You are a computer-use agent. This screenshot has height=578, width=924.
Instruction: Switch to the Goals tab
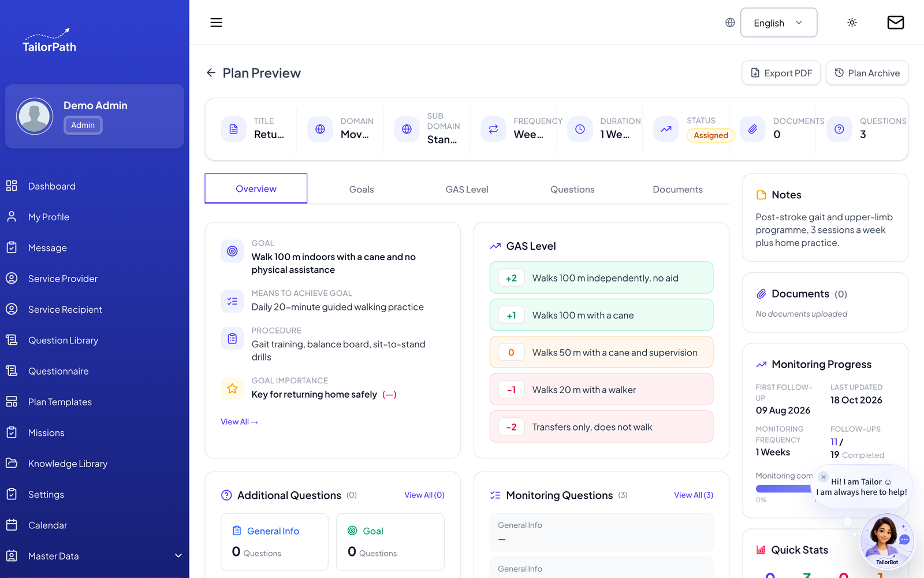362,190
